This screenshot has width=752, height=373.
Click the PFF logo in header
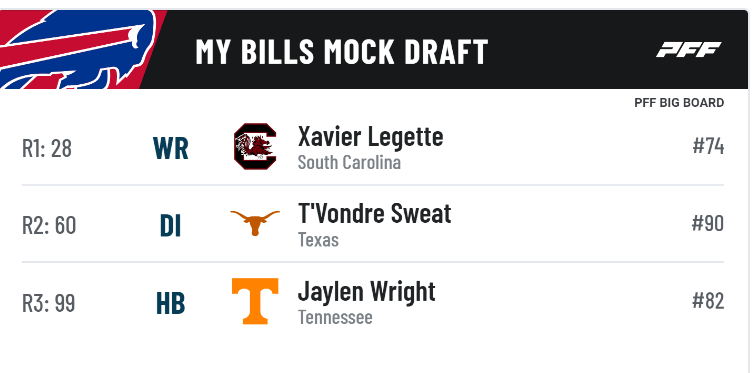pyautogui.click(x=689, y=49)
